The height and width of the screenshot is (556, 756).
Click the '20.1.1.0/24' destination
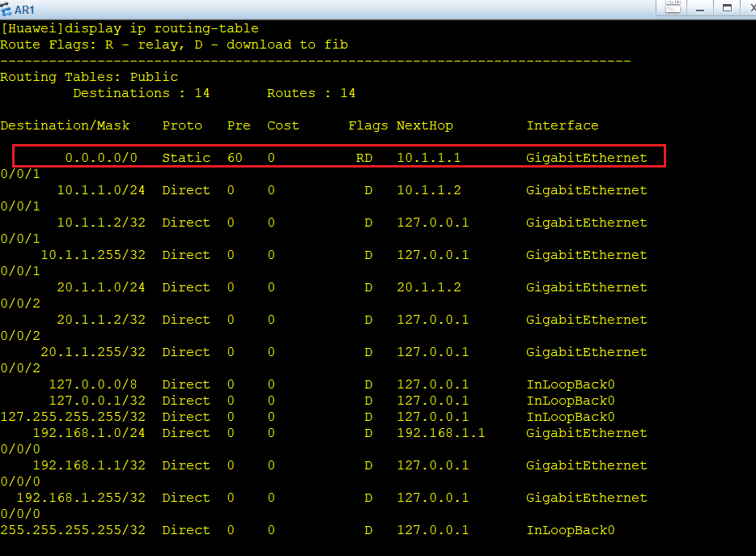(x=101, y=287)
